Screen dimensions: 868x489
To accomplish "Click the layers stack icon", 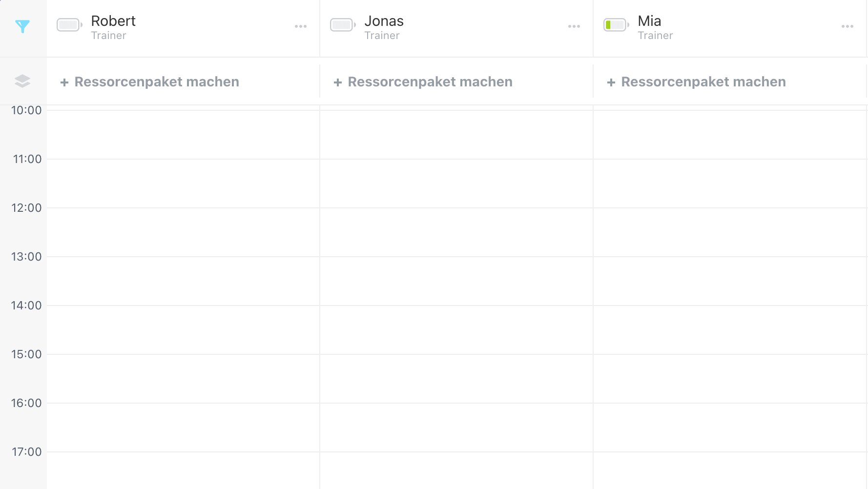I will [22, 81].
